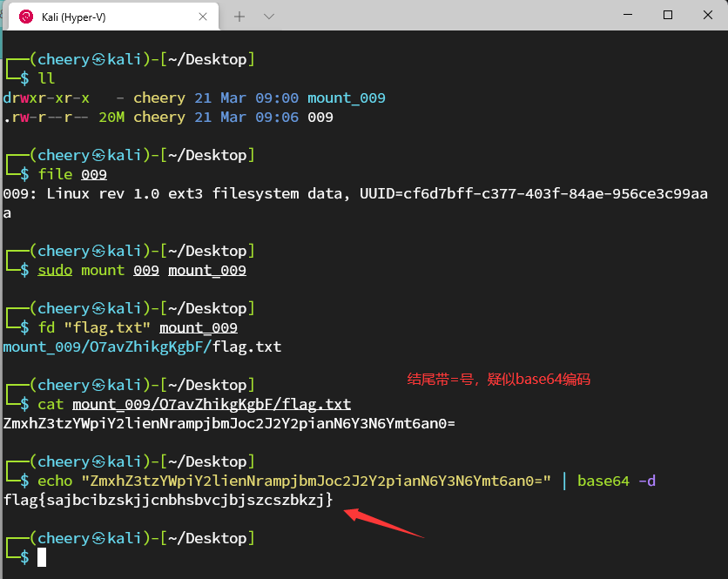Screen dimensions: 728x579
Task: Click the 'drwxr-xr-x' permissions string
Action: (x=46, y=98)
